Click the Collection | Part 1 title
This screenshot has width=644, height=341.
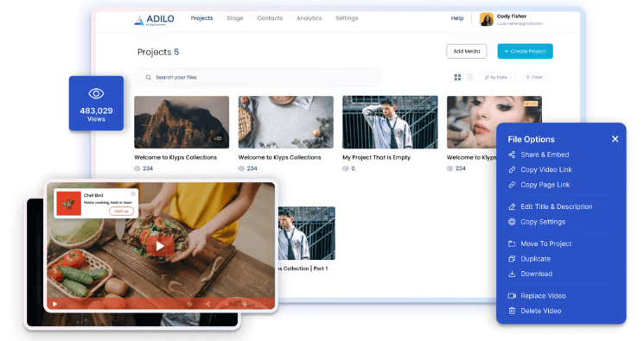(303, 268)
